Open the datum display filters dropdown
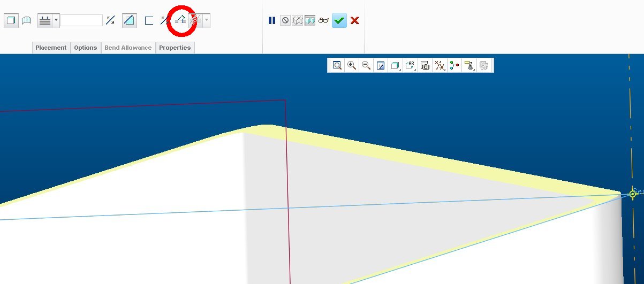This screenshot has width=644, height=284. pyautogui.click(x=440, y=65)
